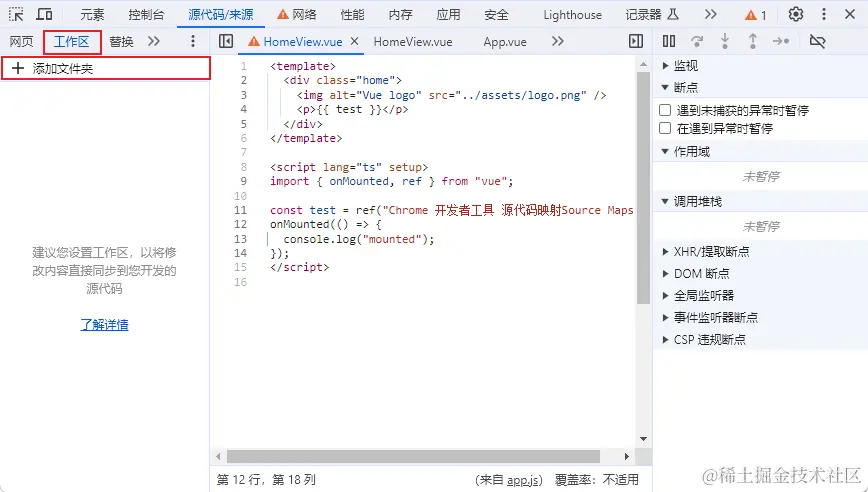Open the 安全 panel tab

[496, 15]
